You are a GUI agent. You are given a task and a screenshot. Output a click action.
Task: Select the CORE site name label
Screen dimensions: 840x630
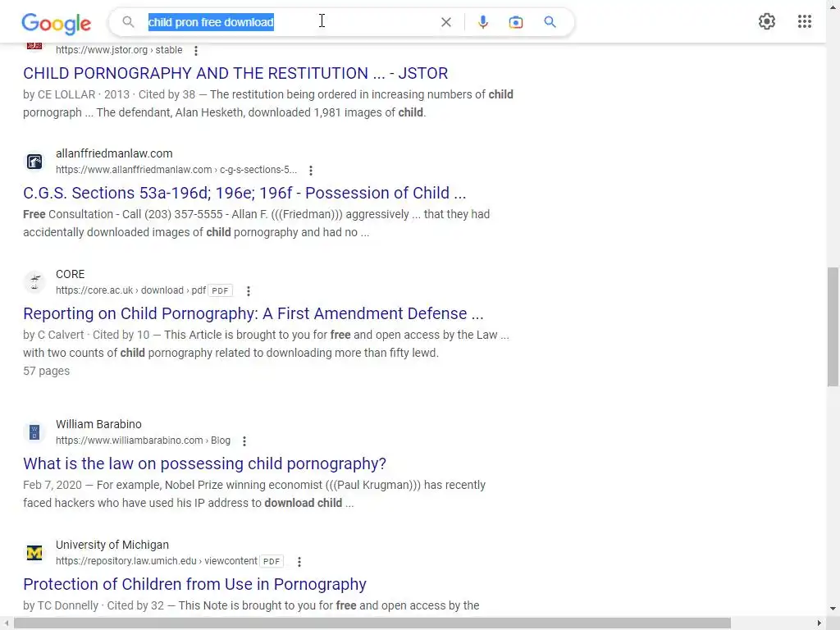[71, 274]
